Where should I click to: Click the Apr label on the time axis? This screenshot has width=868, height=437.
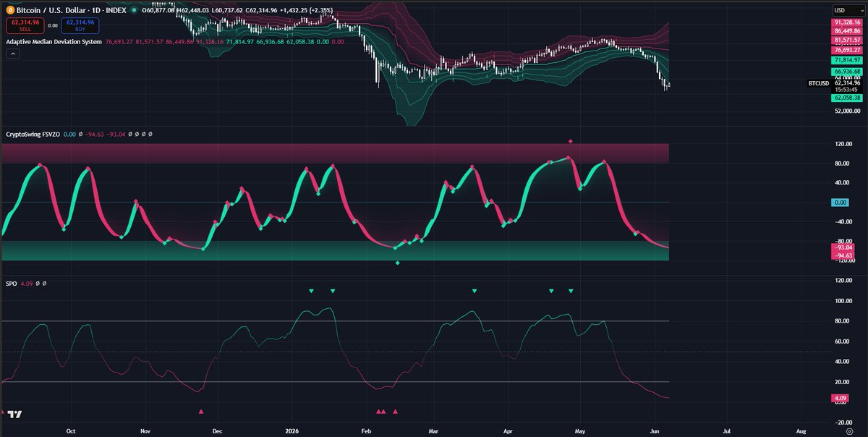[507, 430]
